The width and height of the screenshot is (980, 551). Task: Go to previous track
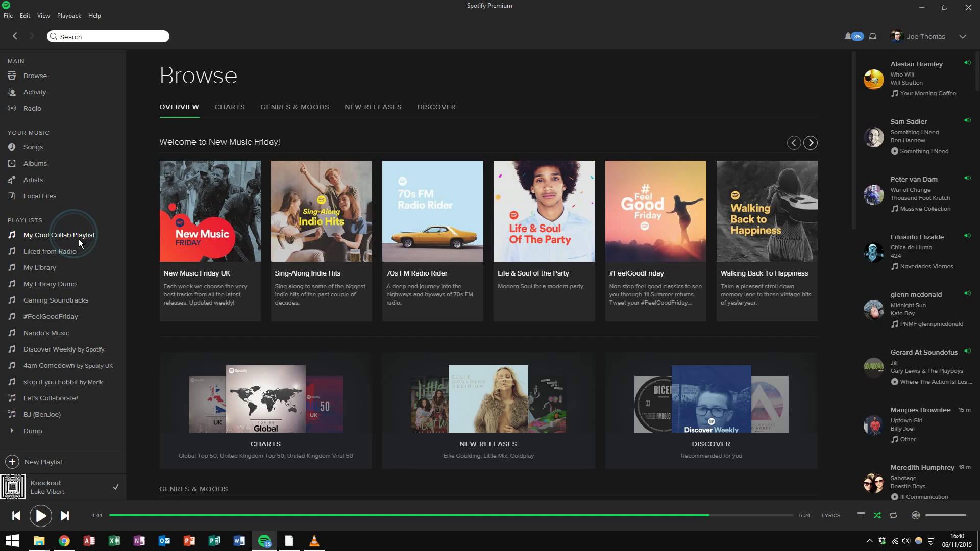click(16, 516)
